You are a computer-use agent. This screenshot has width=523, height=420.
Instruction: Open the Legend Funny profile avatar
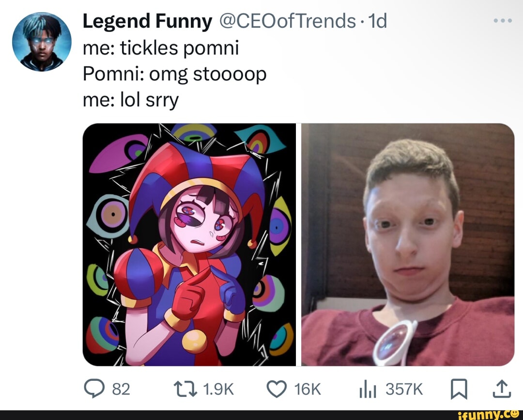(42, 42)
